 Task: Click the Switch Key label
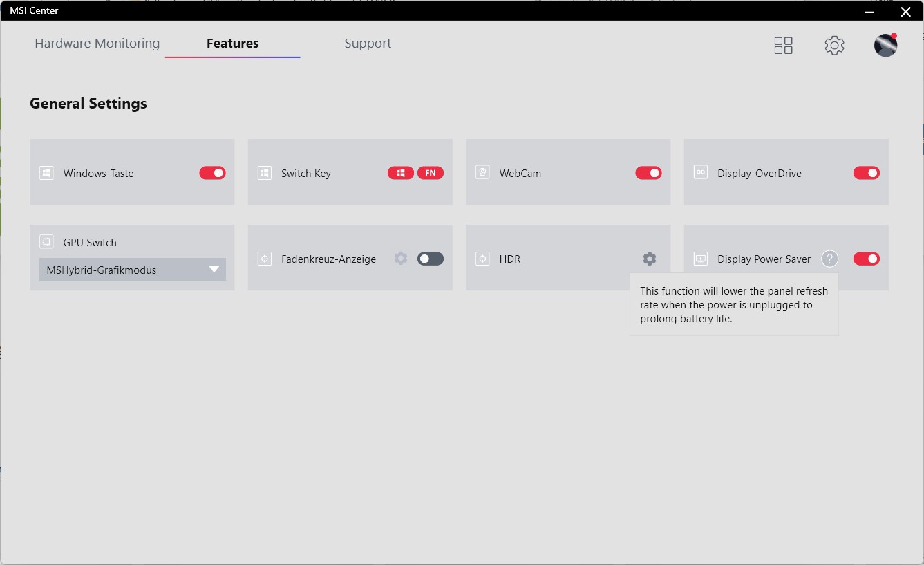pos(306,174)
